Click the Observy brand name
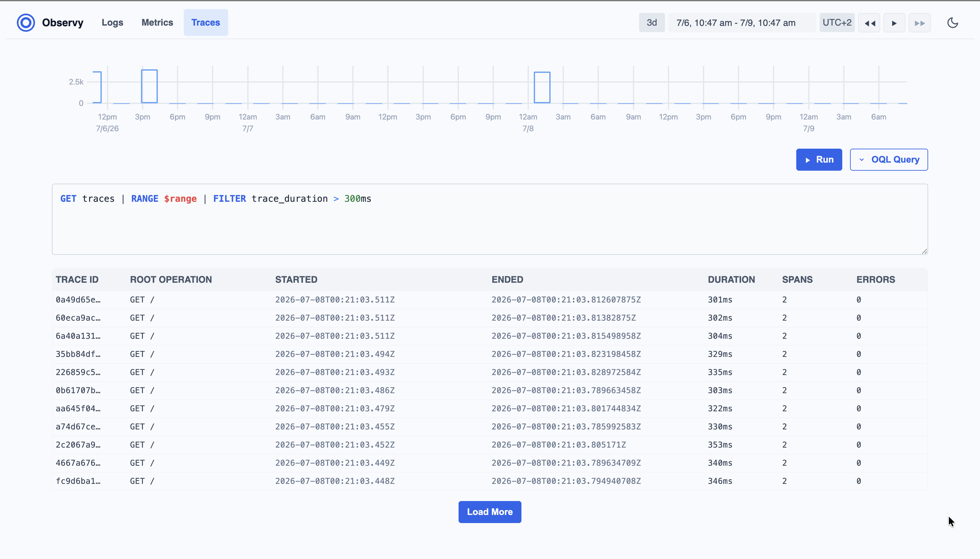This screenshot has width=980, height=559. click(63, 23)
